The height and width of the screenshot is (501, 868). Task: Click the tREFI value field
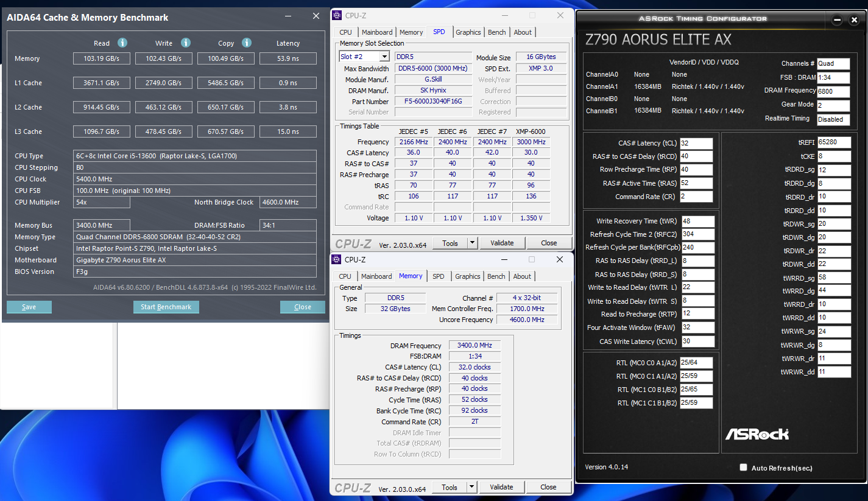834,142
